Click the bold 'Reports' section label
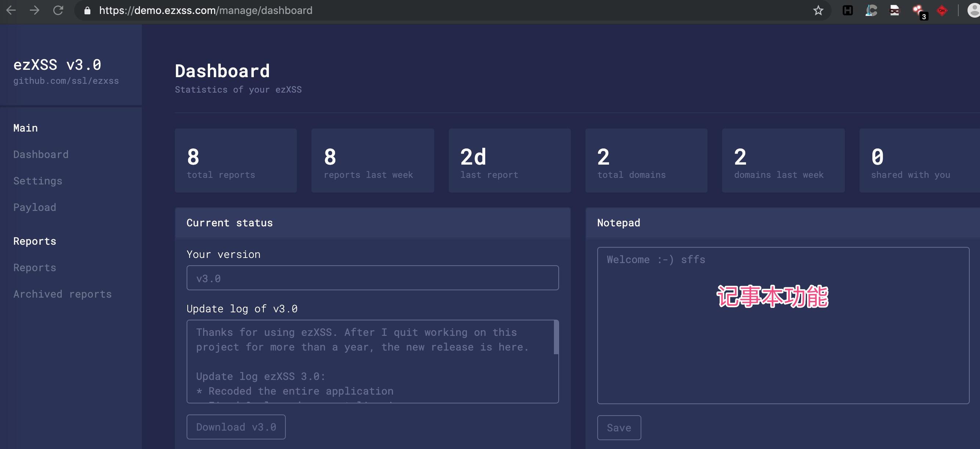This screenshot has width=980, height=449. (35, 241)
